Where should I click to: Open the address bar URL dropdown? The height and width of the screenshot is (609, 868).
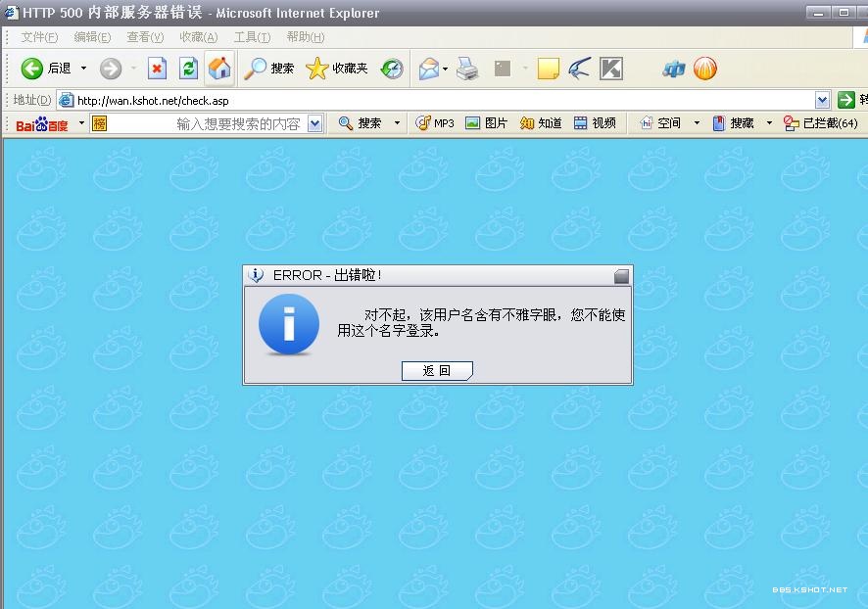pyautogui.click(x=822, y=100)
